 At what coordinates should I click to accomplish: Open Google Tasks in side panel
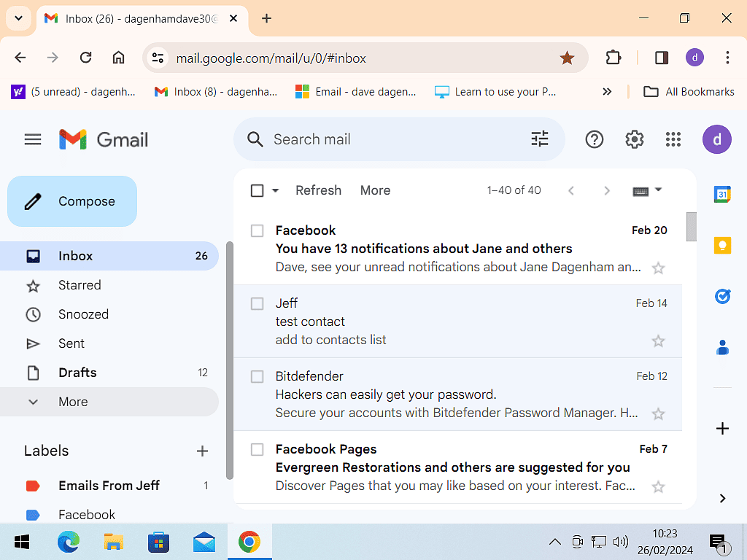click(x=722, y=297)
